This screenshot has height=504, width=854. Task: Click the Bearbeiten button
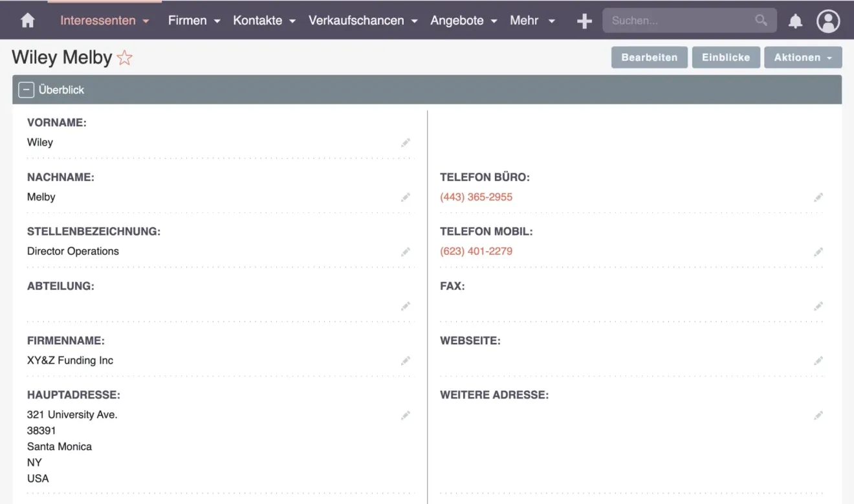pos(649,58)
